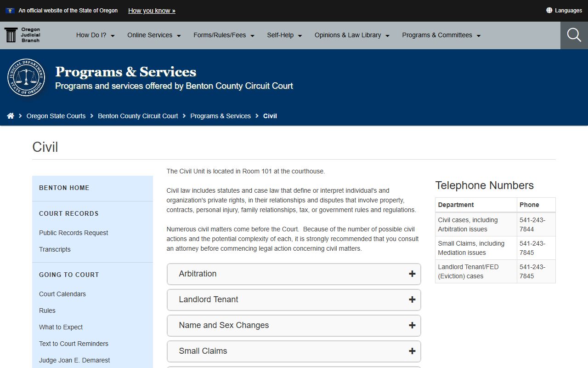Click the Phone table header
The image size is (588, 368).
coord(536,205)
